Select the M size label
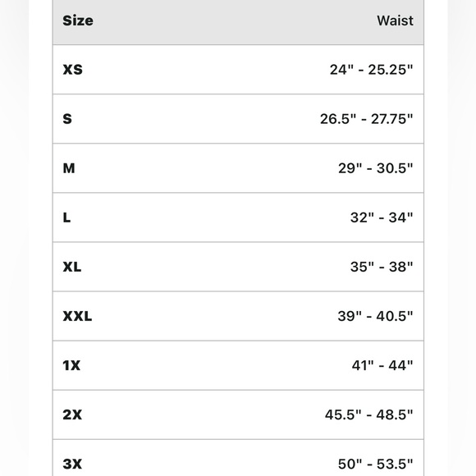Image resolution: width=476 pixels, height=476 pixels. pyautogui.click(x=69, y=168)
